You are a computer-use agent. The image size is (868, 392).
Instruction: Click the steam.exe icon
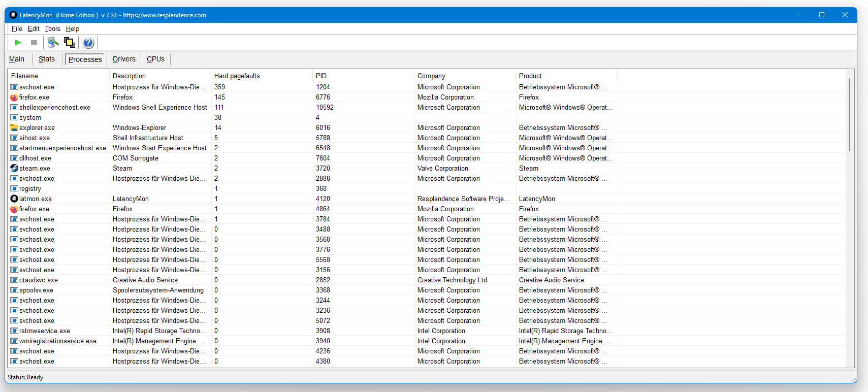[14, 169]
